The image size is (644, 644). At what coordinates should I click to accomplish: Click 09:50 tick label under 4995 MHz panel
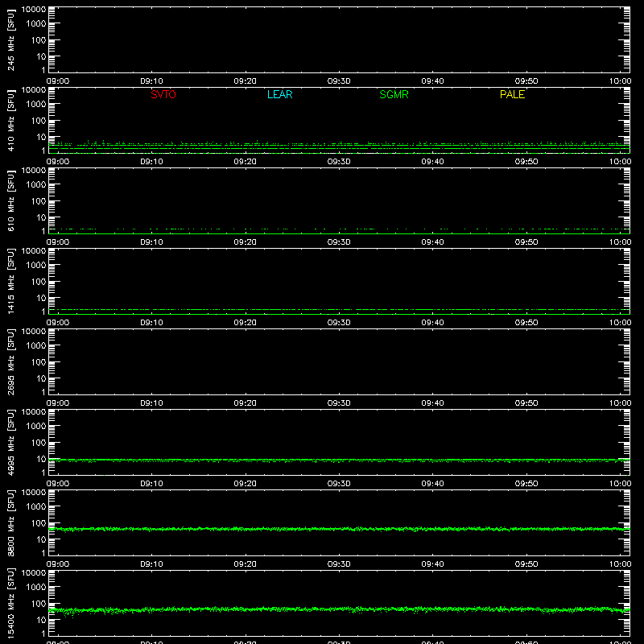click(526, 484)
